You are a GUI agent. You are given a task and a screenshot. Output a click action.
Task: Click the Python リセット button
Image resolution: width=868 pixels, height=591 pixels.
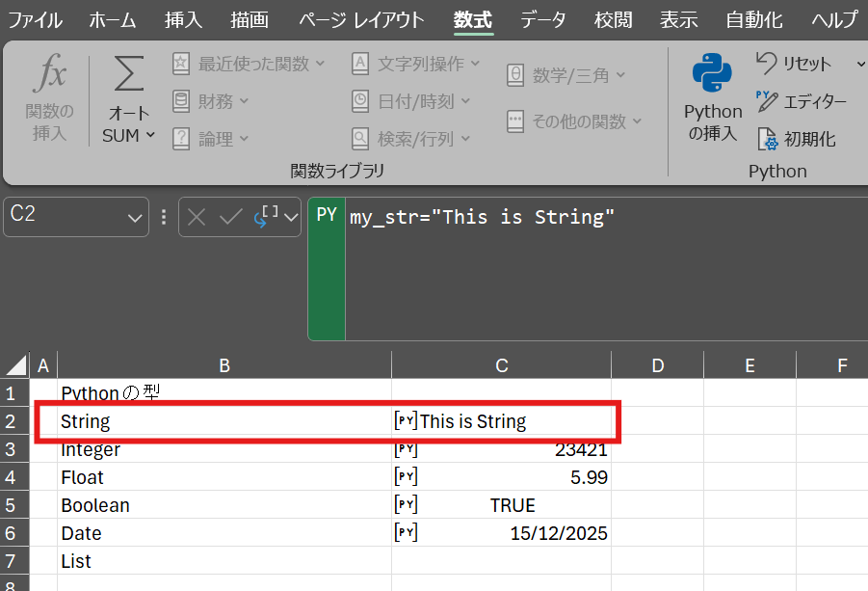point(793,64)
